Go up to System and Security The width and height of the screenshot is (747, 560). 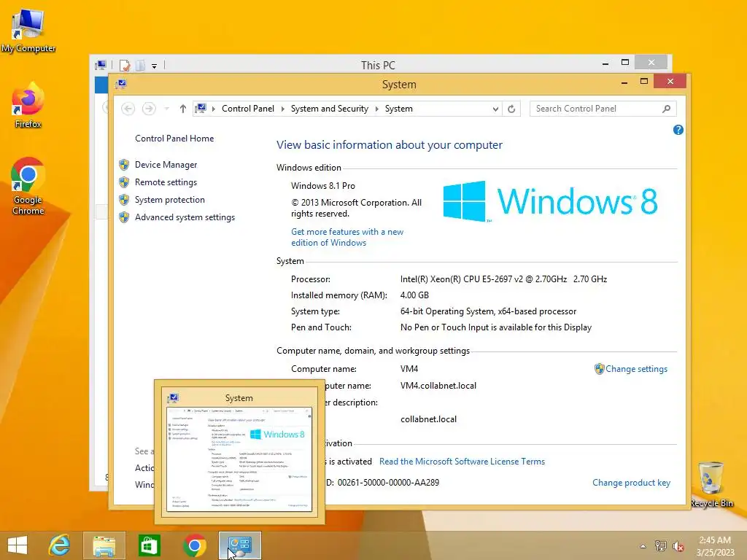183,109
